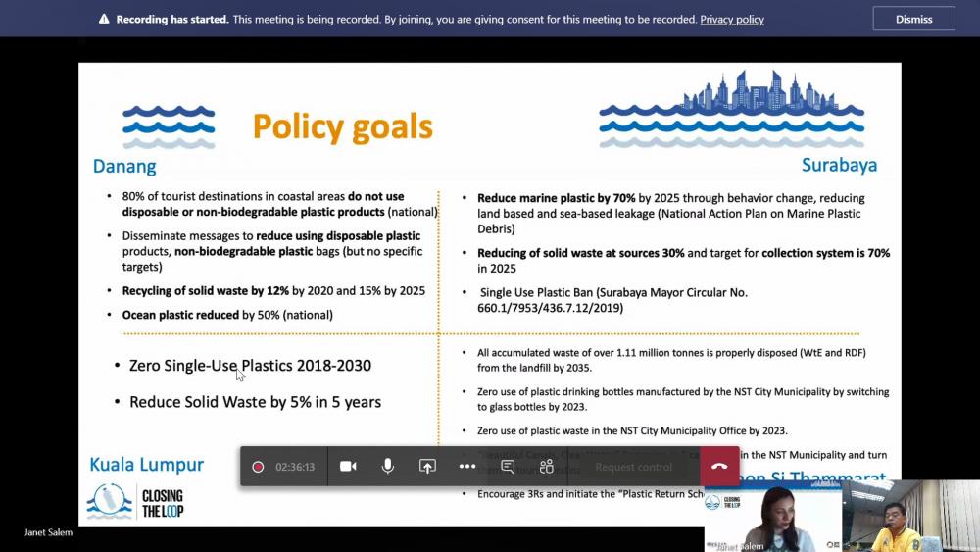Open the Privacy policy link
This screenshot has width=980, height=552.
(732, 20)
